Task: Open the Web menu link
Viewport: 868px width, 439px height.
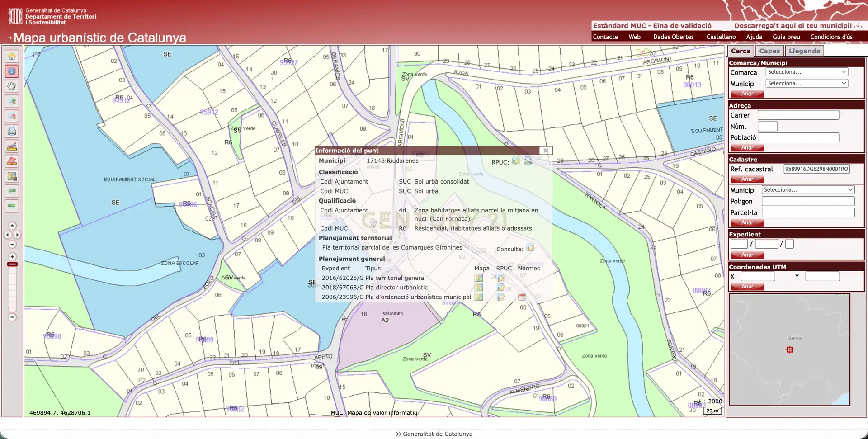Action: pos(634,37)
